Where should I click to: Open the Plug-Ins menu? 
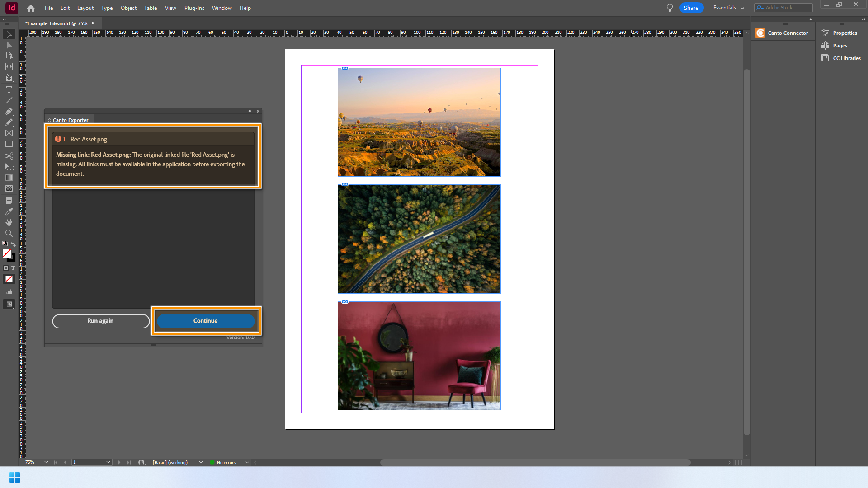click(x=194, y=8)
